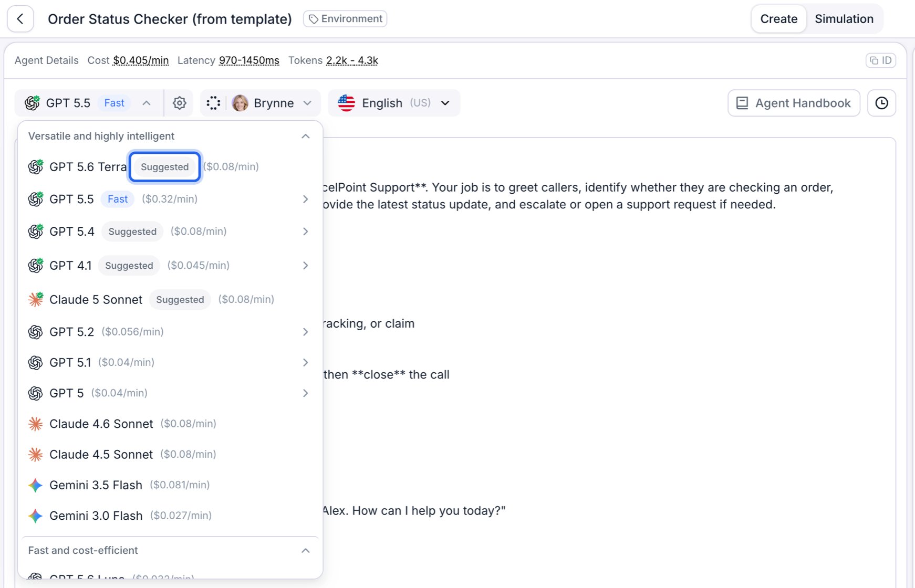Click the Brynne avatar photo
This screenshot has height=588, width=915.
point(240,103)
